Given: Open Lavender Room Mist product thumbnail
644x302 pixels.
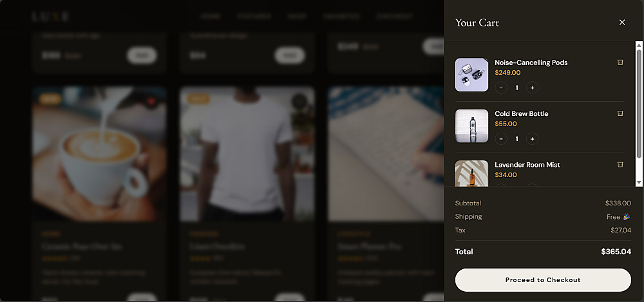Looking at the screenshot, I should pos(471,173).
